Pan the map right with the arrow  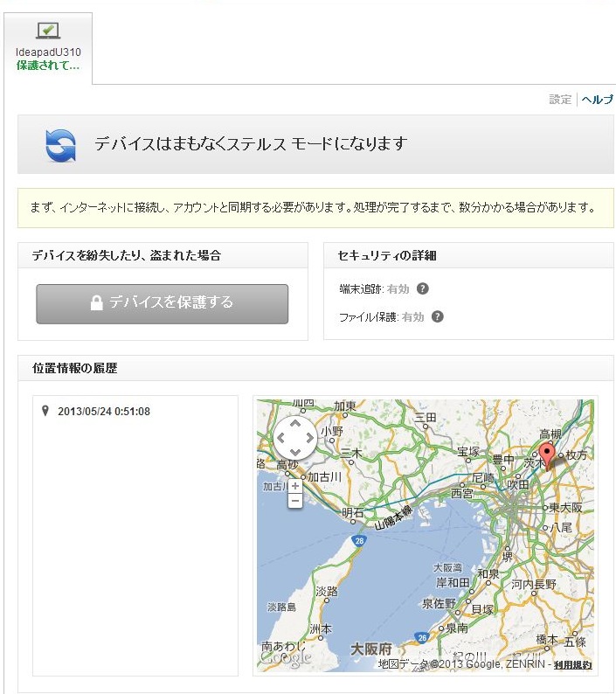(310, 438)
